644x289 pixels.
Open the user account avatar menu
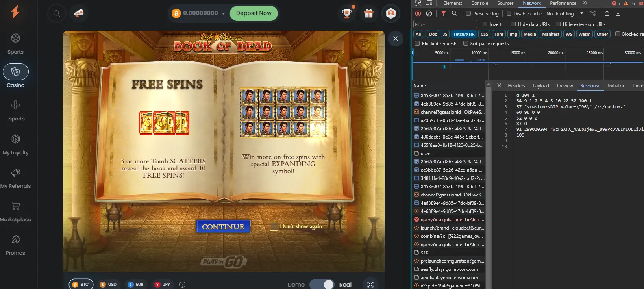391,13
